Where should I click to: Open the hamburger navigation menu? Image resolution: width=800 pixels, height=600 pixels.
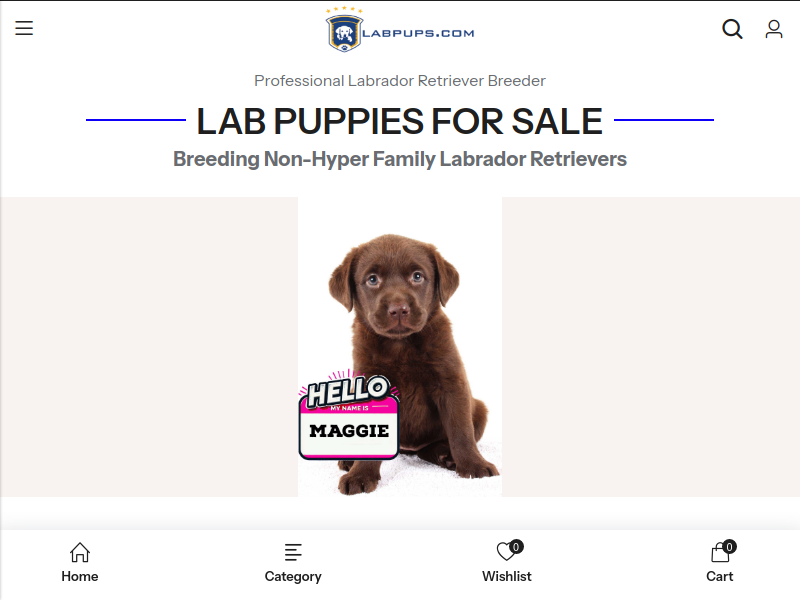[x=24, y=28]
